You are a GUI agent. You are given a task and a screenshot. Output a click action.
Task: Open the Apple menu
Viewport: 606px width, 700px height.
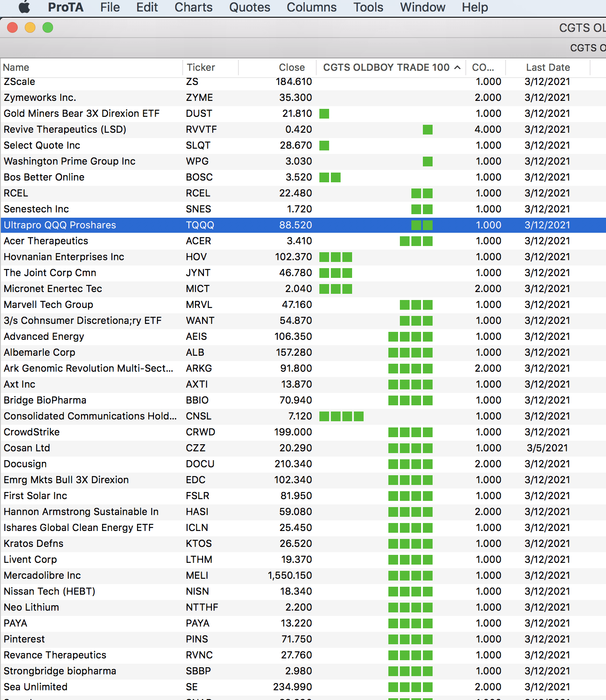[24, 7]
